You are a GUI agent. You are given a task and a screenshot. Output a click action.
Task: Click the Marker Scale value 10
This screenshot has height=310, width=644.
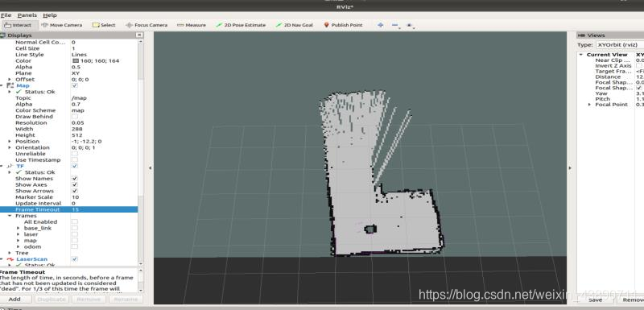[x=75, y=197]
